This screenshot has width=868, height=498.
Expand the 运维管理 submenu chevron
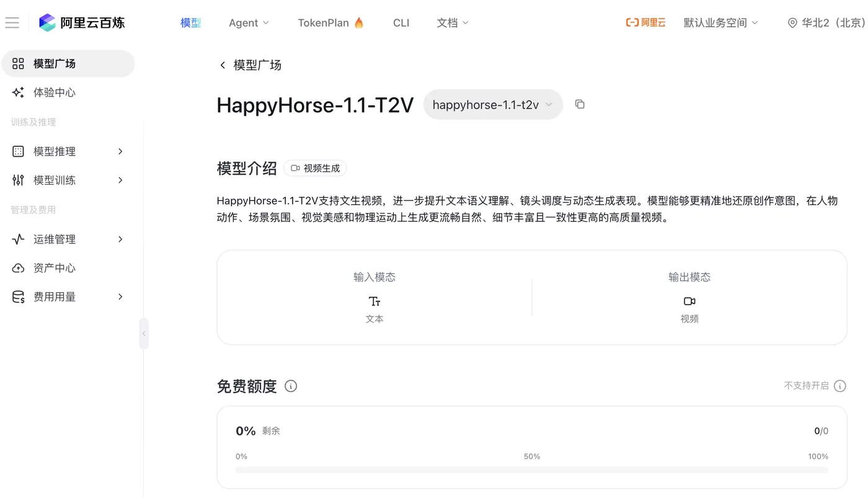click(x=120, y=239)
